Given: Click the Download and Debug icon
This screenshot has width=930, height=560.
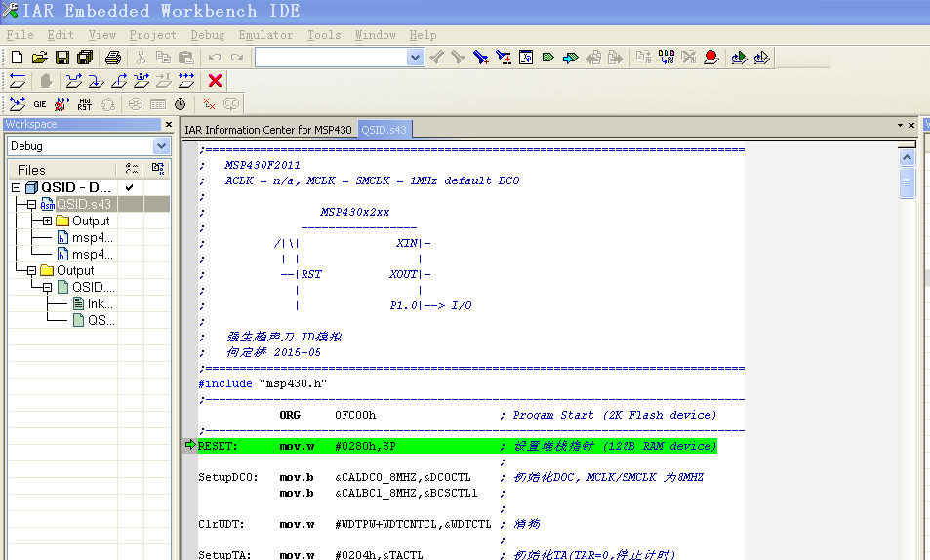Looking at the screenshot, I should point(739,58).
